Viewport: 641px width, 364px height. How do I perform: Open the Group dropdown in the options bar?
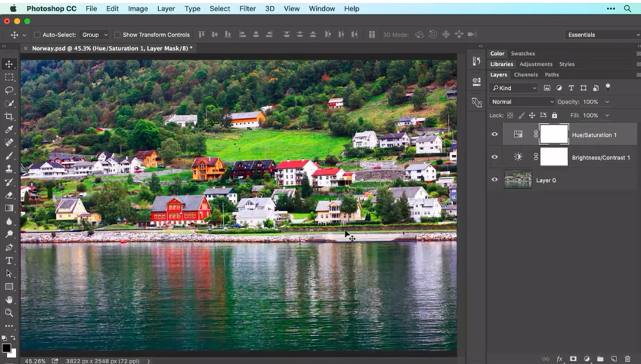[x=94, y=34]
